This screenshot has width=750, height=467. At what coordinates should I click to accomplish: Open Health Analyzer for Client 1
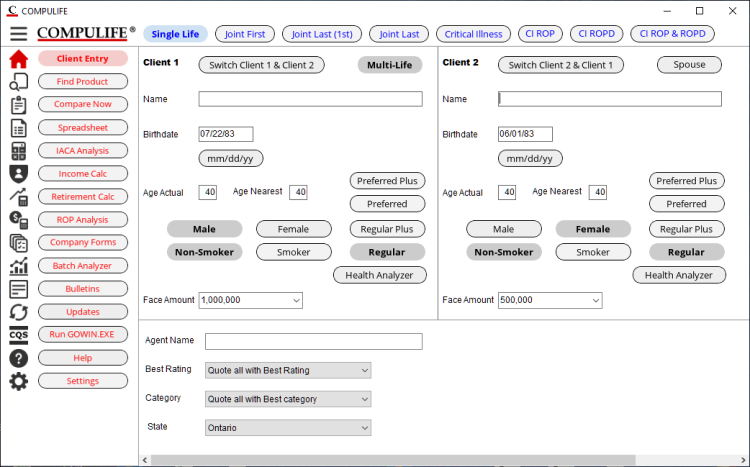pyautogui.click(x=379, y=275)
